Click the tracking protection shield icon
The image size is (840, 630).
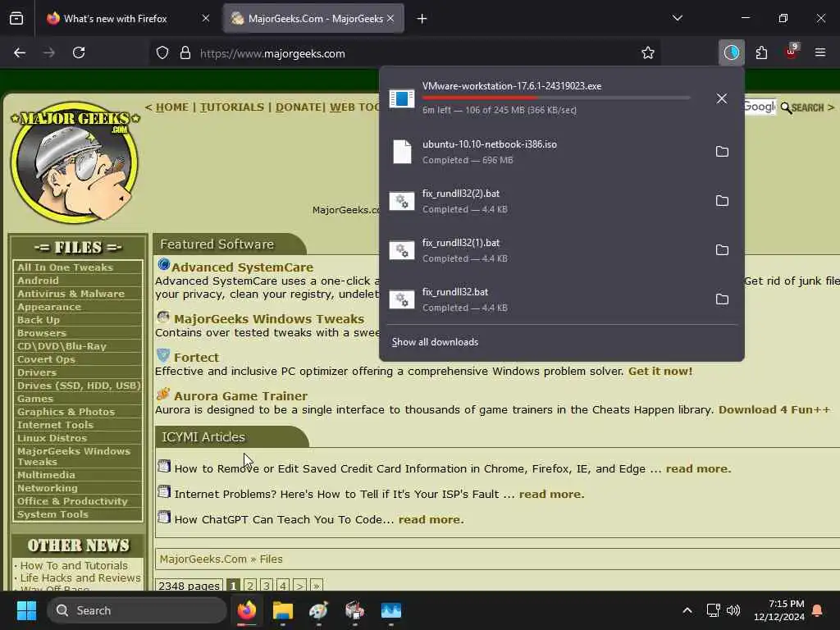point(162,52)
